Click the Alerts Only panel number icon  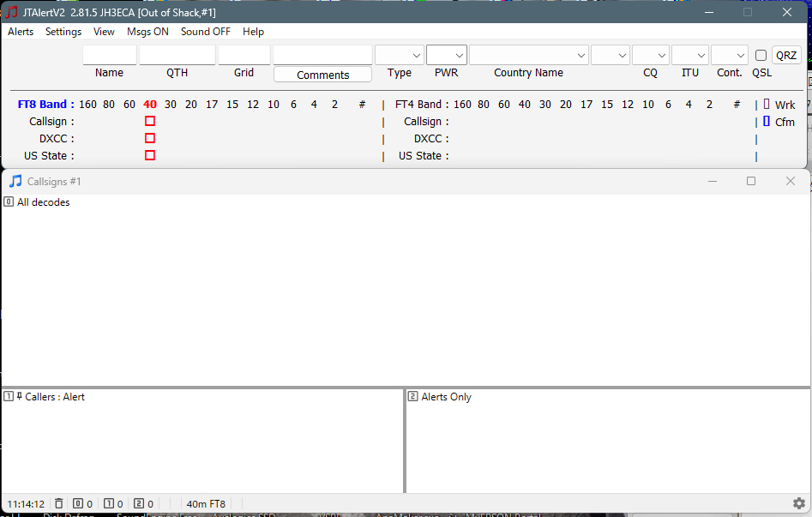pyautogui.click(x=412, y=397)
